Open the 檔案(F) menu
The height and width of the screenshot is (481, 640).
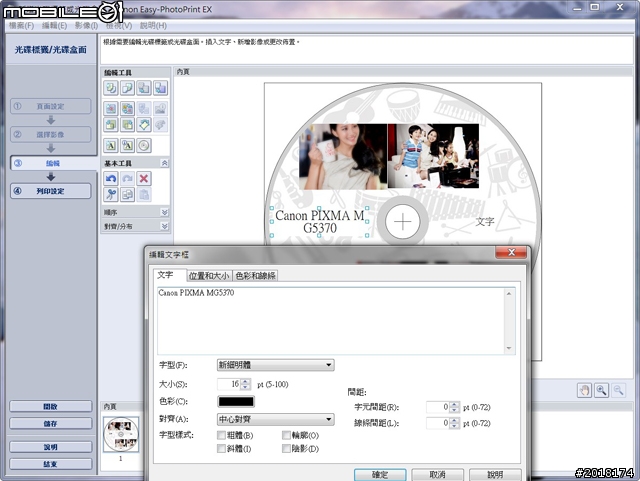coord(21,25)
